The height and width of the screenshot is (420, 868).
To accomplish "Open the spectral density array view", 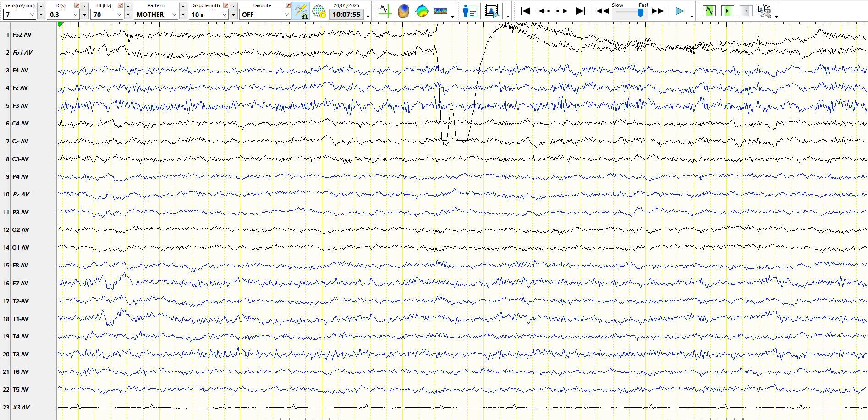I will [440, 11].
